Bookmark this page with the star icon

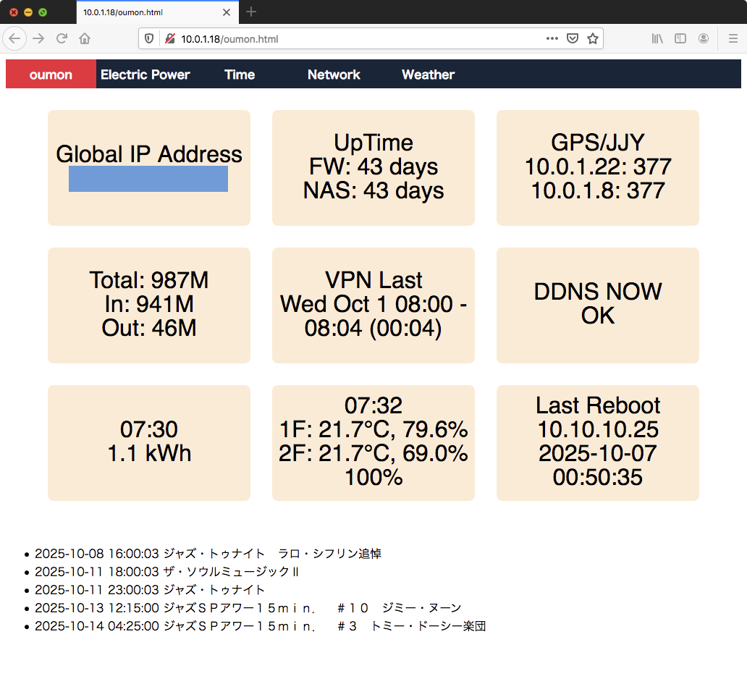click(592, 38)
